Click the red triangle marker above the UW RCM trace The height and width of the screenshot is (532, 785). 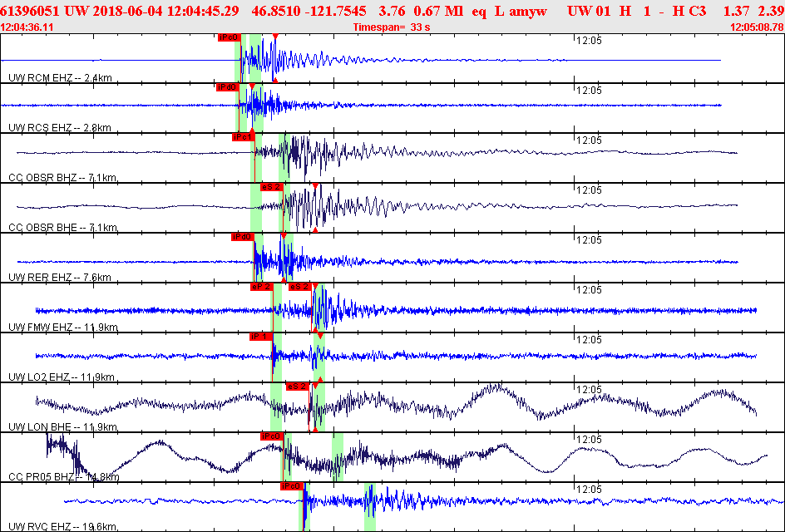click(275, 37)
